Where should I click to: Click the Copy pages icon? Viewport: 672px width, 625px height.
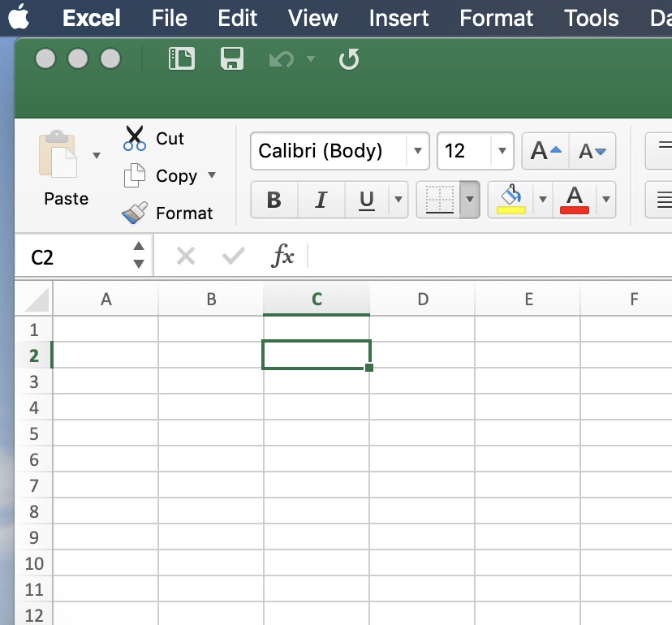pyautogui.click(x=135, y=175)
